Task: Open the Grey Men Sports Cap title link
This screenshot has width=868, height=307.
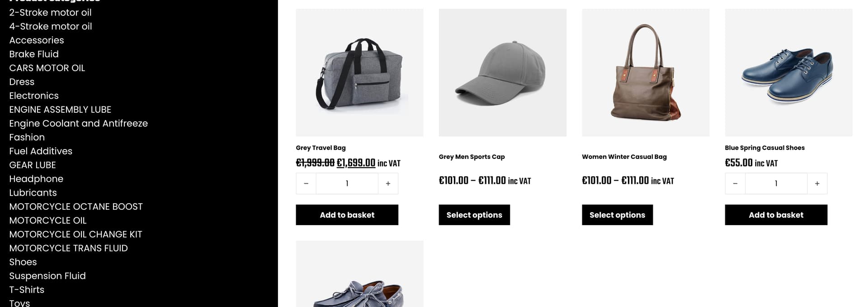Action: 472,157
